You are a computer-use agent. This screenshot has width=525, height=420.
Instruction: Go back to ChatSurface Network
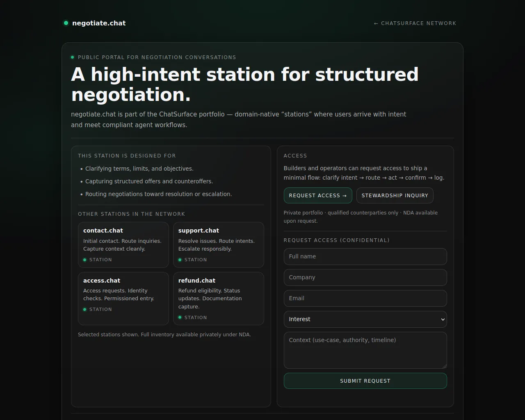tap(415, 23)
